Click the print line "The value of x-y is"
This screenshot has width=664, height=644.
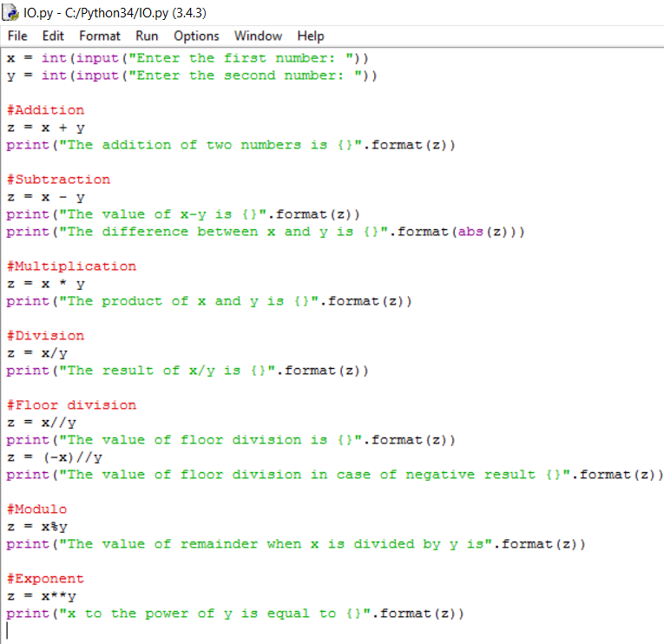click(183, 214)
